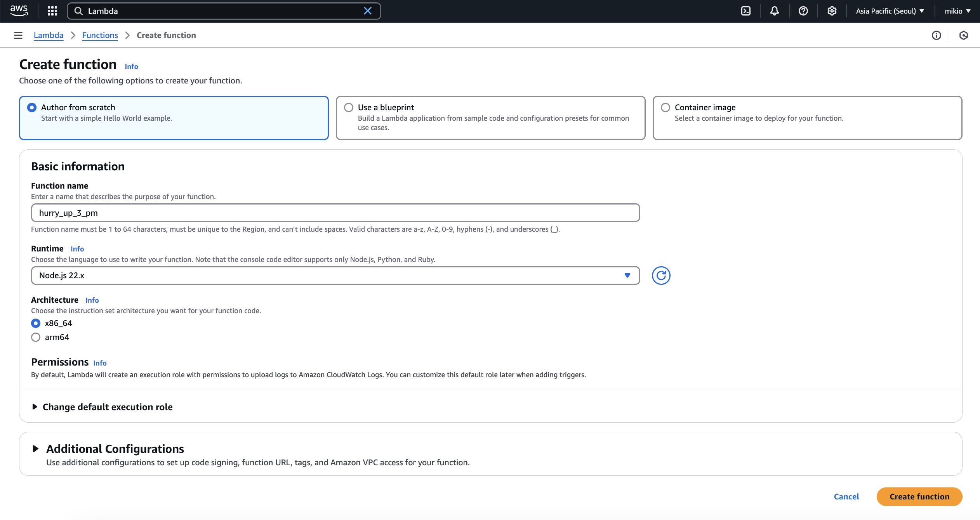980x520 pixels.
Task: Refresh the Runtime list with the circular arrow
Action: click(661, 276)
